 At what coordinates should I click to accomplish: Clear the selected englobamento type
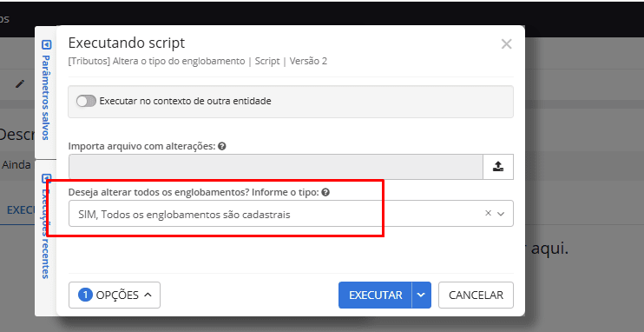pos(488,213)
